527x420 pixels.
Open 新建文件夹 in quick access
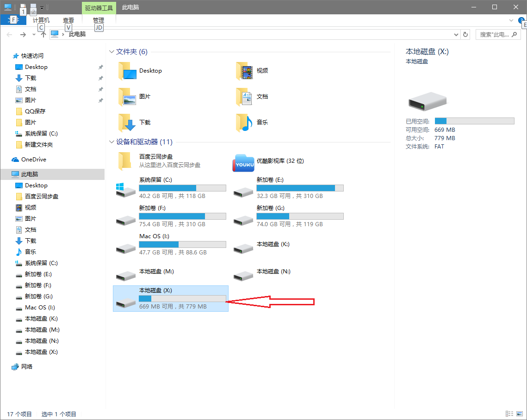tap(35, 145)
